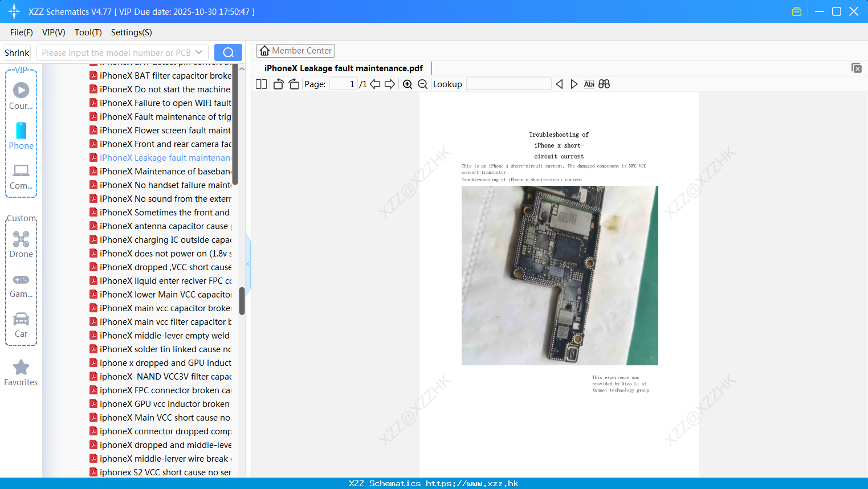
Task: Open 'iPhoneX middle-lever empty weld' file
Action: tap(160, 335)
